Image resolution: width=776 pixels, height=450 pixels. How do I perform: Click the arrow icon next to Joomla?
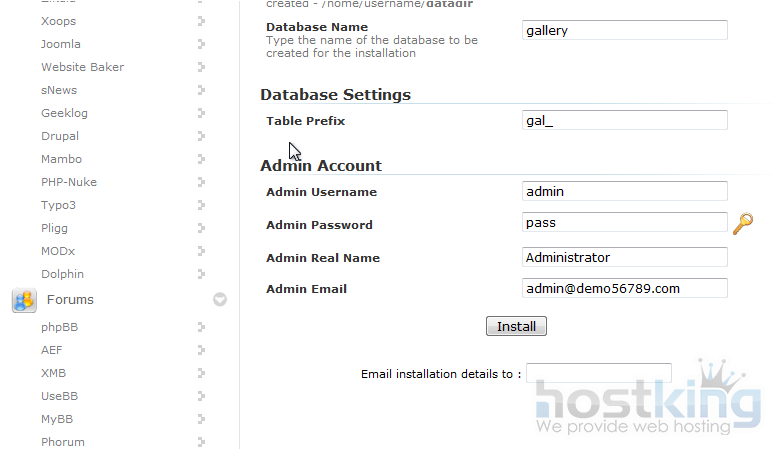click(202, 44)
